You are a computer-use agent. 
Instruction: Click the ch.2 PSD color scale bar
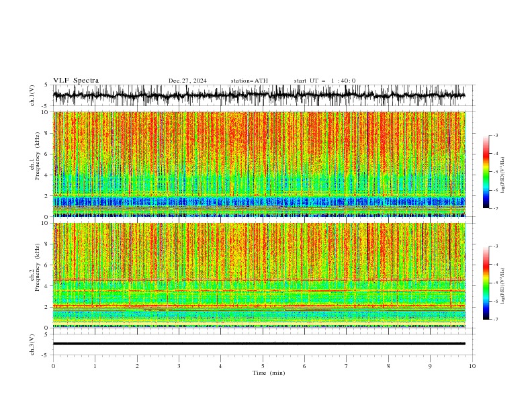coord(486,283)
